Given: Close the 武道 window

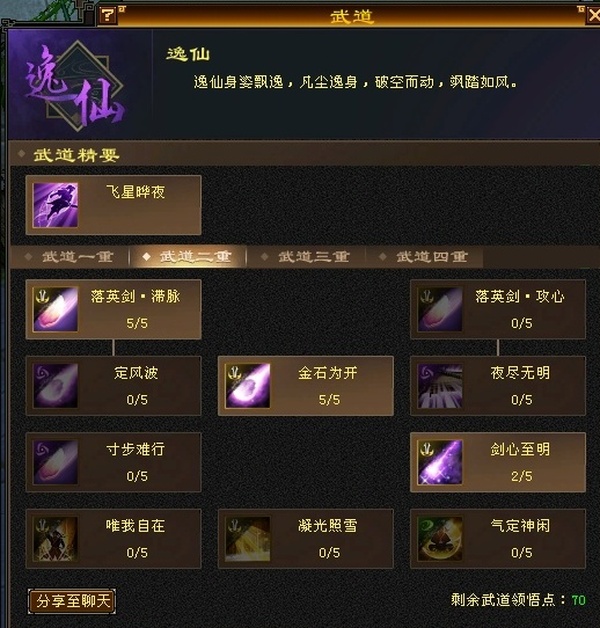Looking at the screenshot, I should 594,16.
